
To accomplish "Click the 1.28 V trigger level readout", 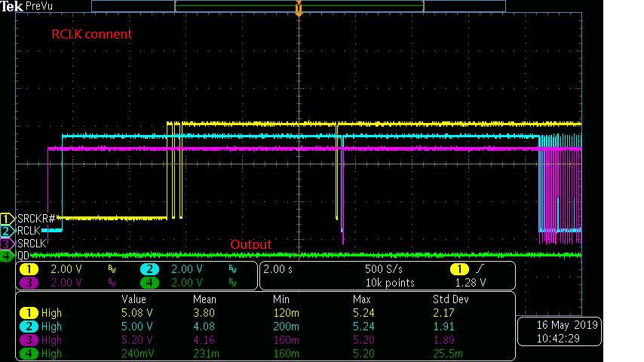I will pyautogui.click(x=471, y=283).
